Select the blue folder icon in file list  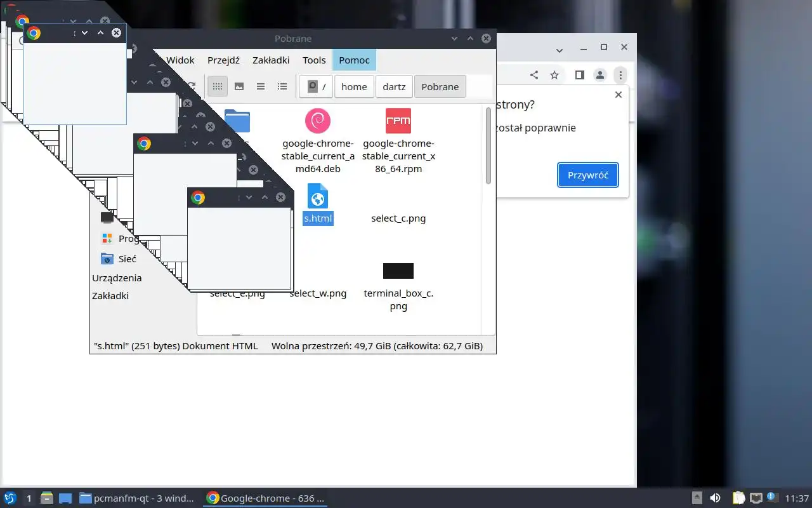[x=238, y=121]
